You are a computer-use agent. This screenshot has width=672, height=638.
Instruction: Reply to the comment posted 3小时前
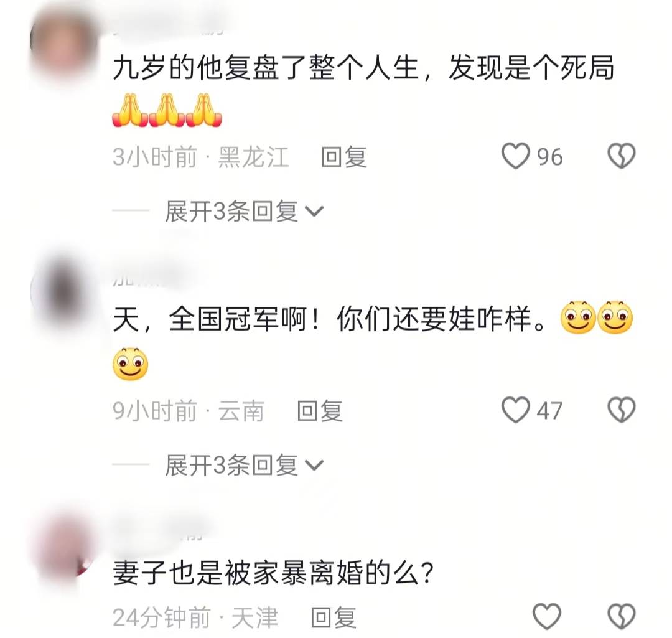pyautogui.click(x=344, y=157)
